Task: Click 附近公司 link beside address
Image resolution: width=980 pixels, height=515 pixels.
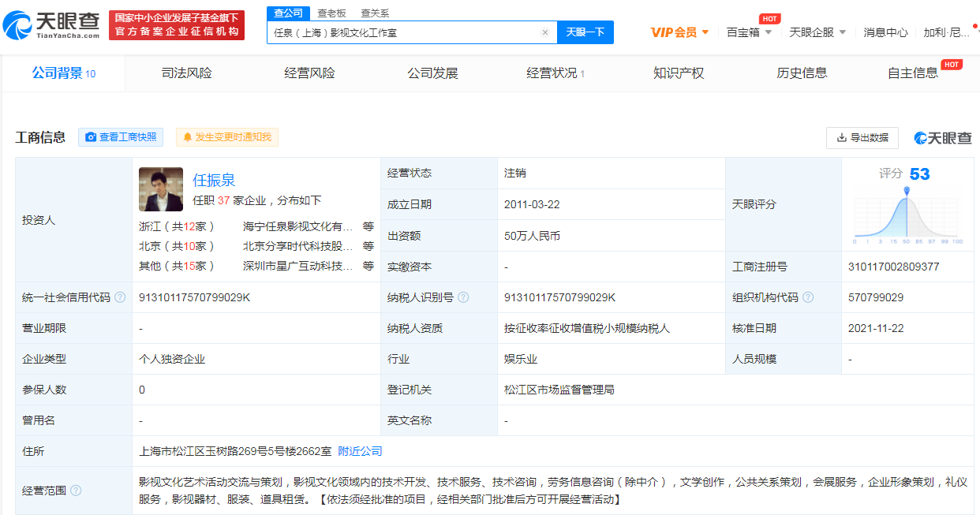Action: [x=360, y=451]
